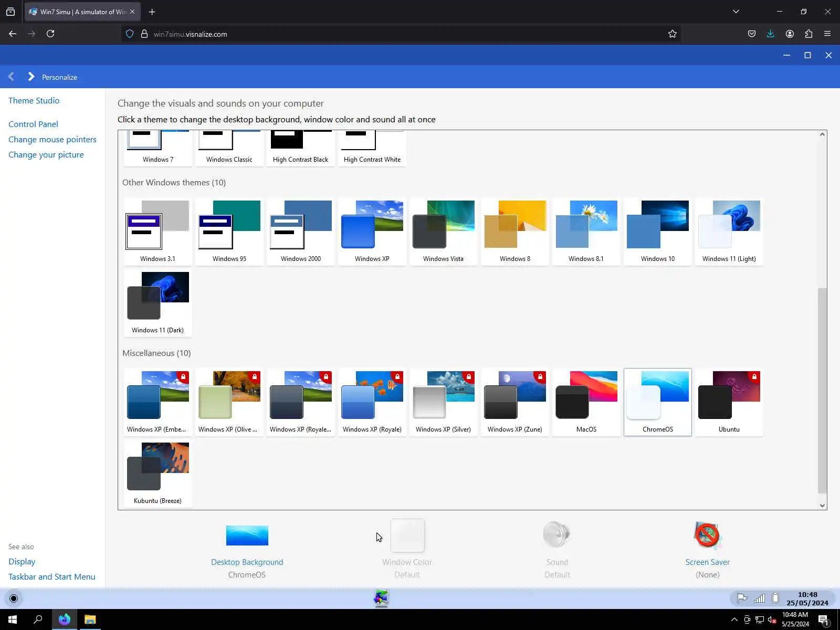Click the theme list scrollbar up arrow
840x630 pixels.
tap(823, 134)
